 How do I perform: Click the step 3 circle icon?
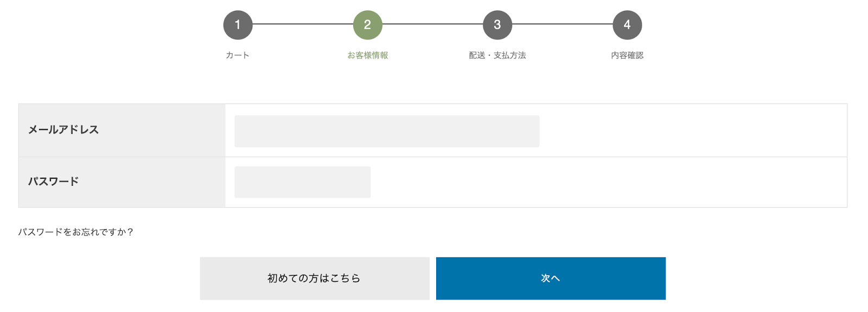pos(497,25)
